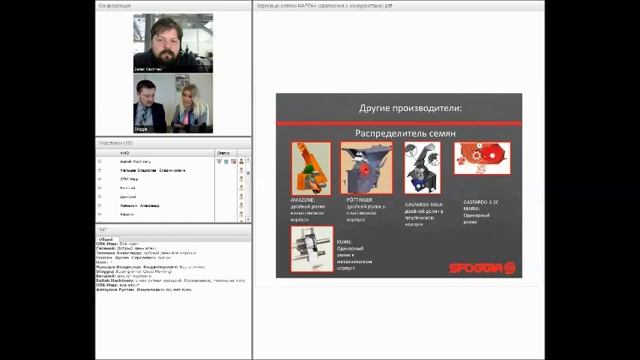Click the Gaspardo S-SC Maria red gear image
The image size is (640, 360).
(x=482, y=158)
